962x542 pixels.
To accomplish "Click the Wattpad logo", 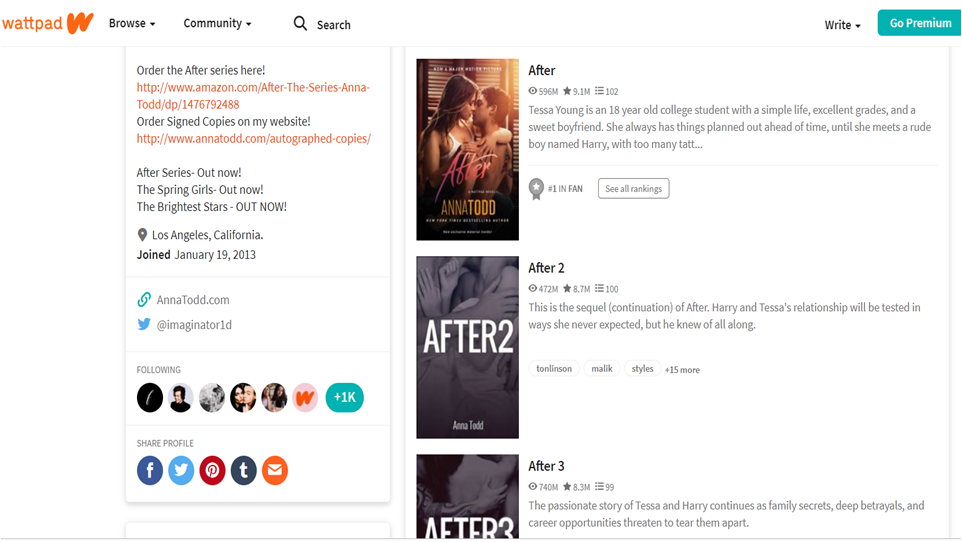I will [x=48, y=23].
